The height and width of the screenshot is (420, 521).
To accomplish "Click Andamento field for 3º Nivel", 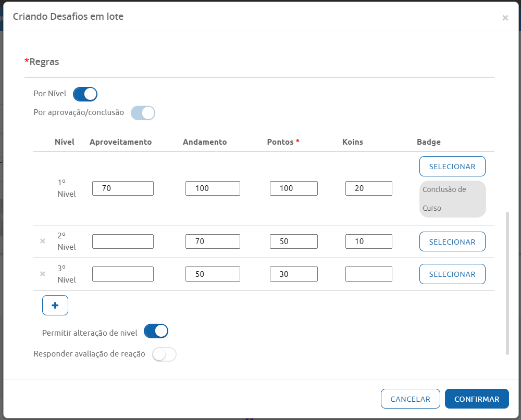I will (213, 274).
